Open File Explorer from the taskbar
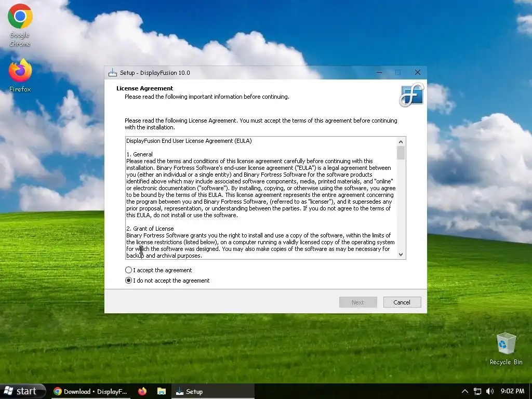Image resolution: width=532 pixels, height=399 pixels. click(x=162, y=392)
